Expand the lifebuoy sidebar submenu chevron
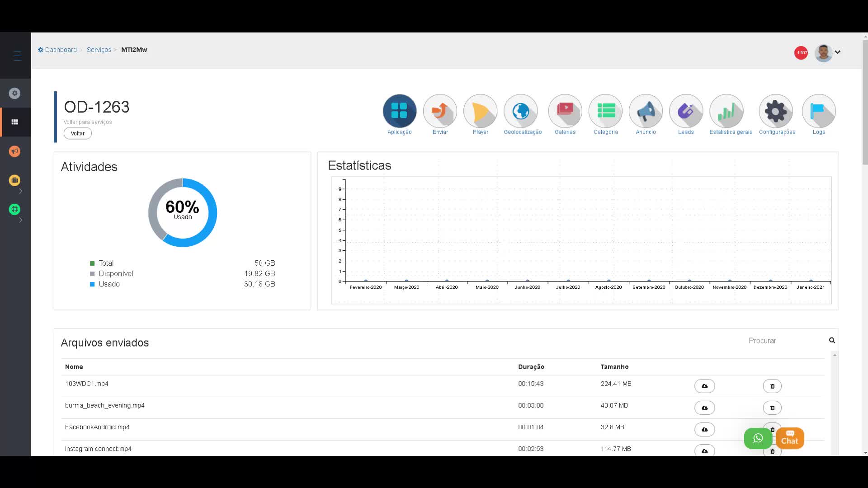This screenshot has height=488, width=868. 20,220
